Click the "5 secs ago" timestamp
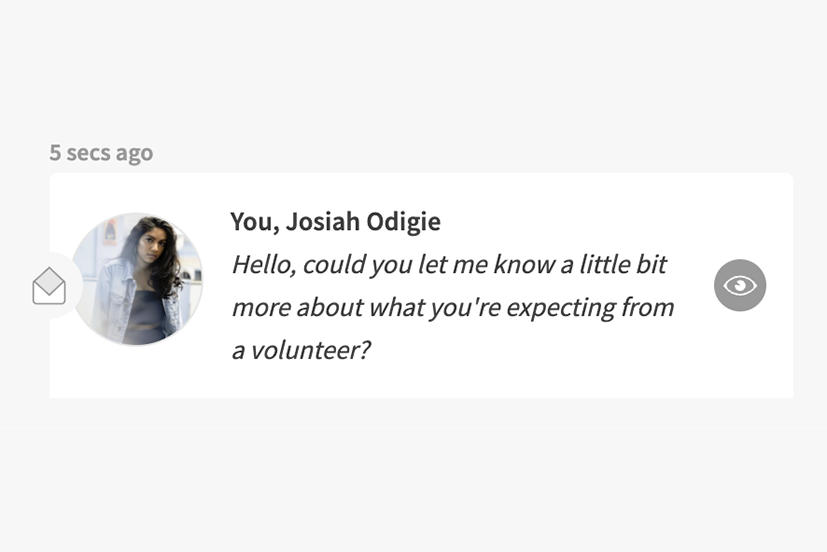827x552 pixels. (101, 153)
